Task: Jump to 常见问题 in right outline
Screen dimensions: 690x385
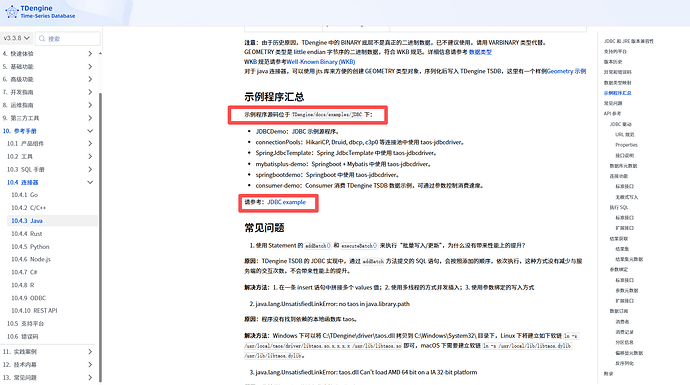Action: [613, 103]
